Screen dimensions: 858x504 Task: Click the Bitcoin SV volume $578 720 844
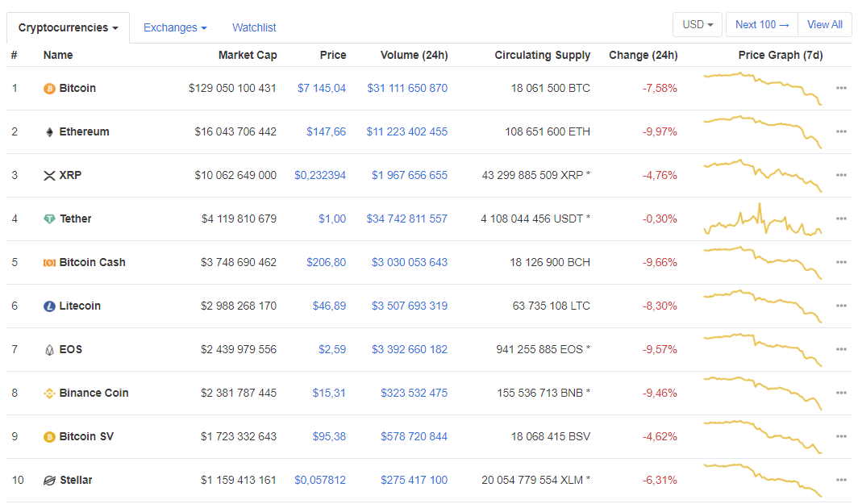414,437
